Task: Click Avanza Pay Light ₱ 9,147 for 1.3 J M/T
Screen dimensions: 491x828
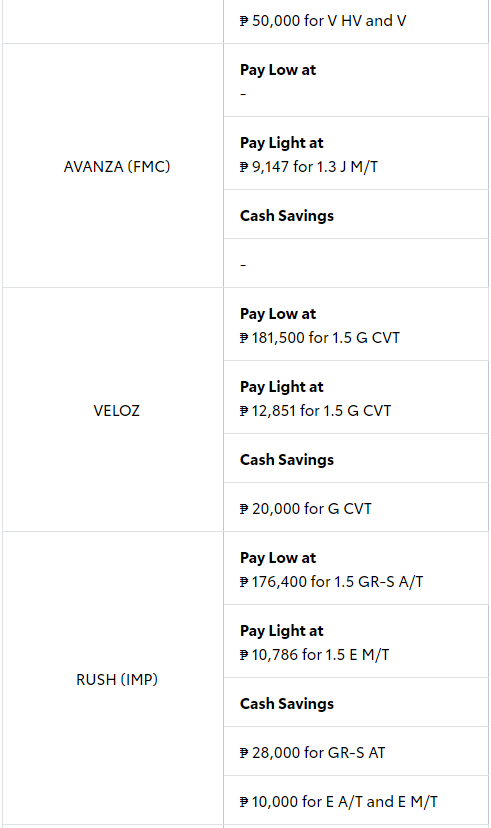Action: (x=309, y=167)
